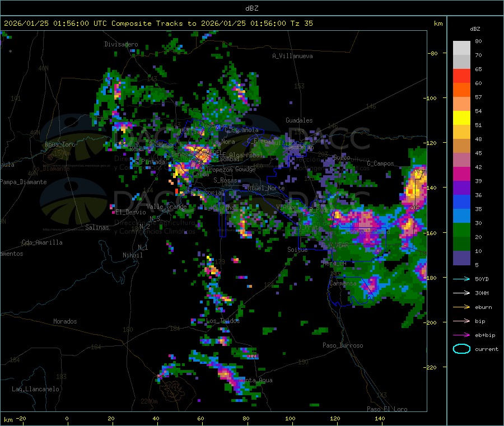Select the dark green 10-20 dBZ swatch
This screenshot has height=426, width=504.
[461, 244]
